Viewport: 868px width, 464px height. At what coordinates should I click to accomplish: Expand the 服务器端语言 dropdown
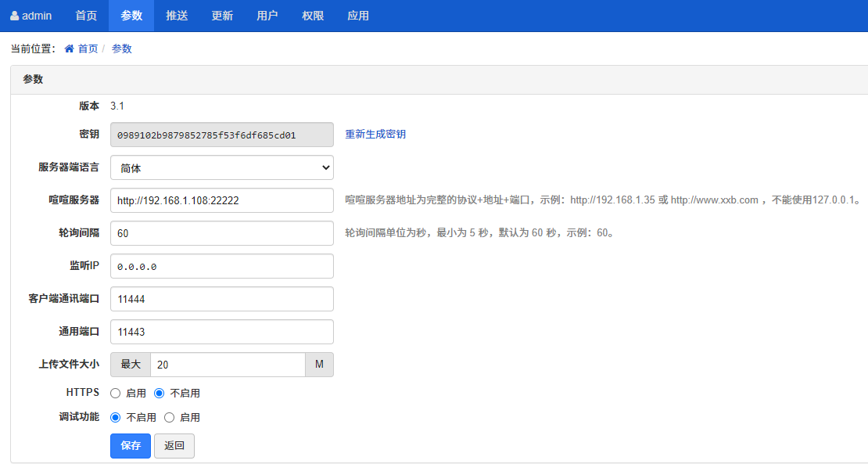coord(221,167)
